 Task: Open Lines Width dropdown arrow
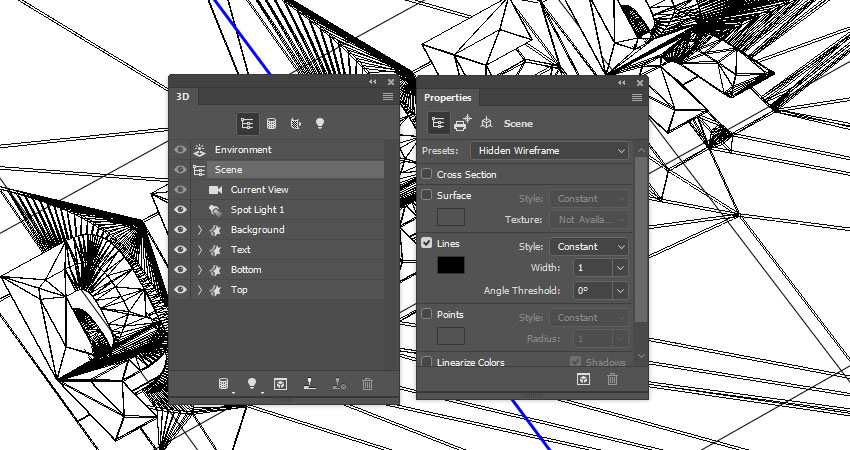pyautogui.click(x=621, y=268)
